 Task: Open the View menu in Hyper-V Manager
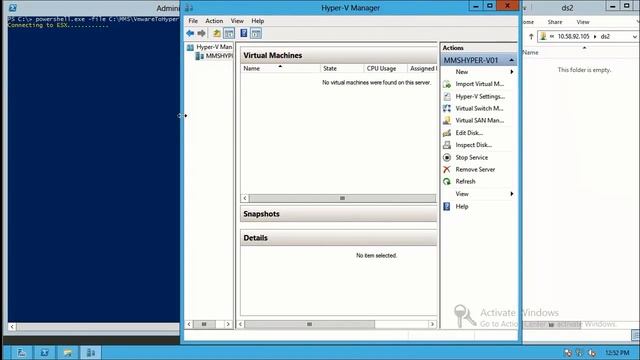(x=237, y=21)
